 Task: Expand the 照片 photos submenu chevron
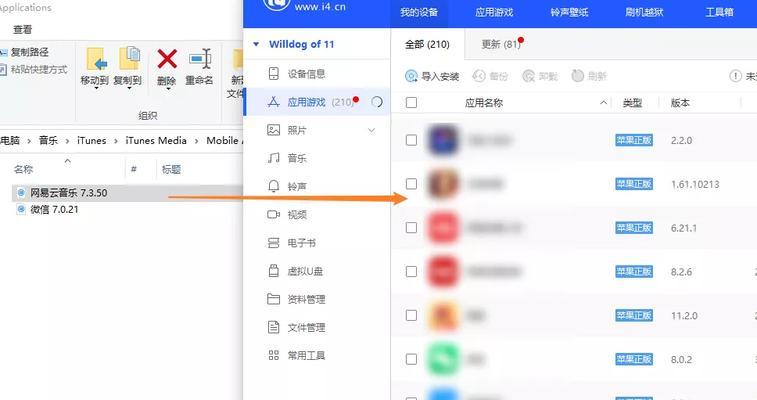[x=372, y=130]
